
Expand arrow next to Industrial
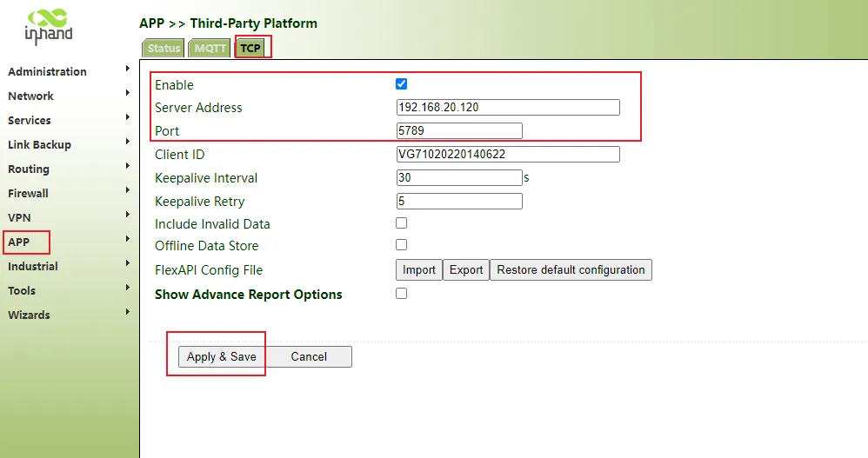[x=128, y=263]
